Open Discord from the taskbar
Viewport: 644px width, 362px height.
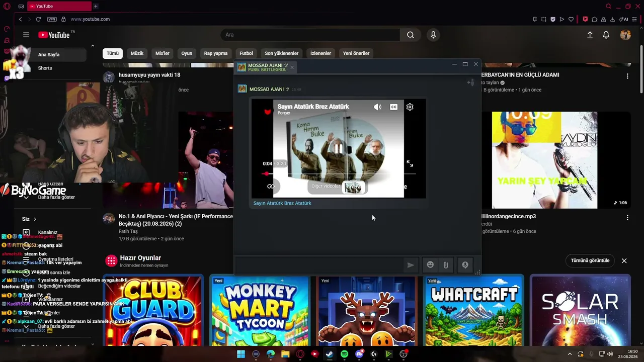tap(359, 354)
